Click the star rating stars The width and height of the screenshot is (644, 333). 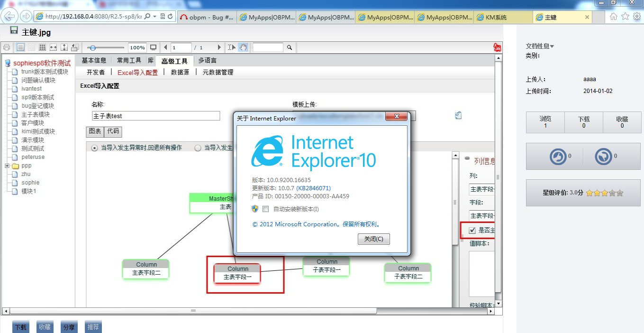pos(605,193)
